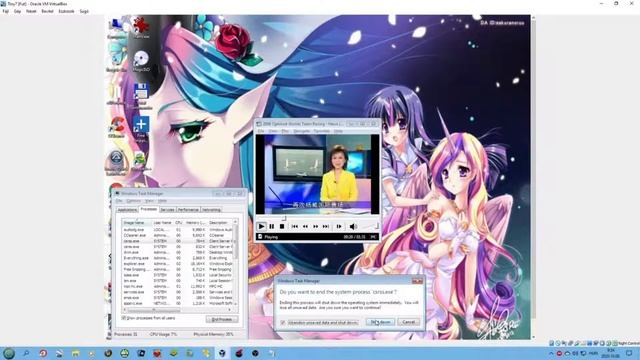Switch to the Networking tab
The image size is (640, 360).
211,210
